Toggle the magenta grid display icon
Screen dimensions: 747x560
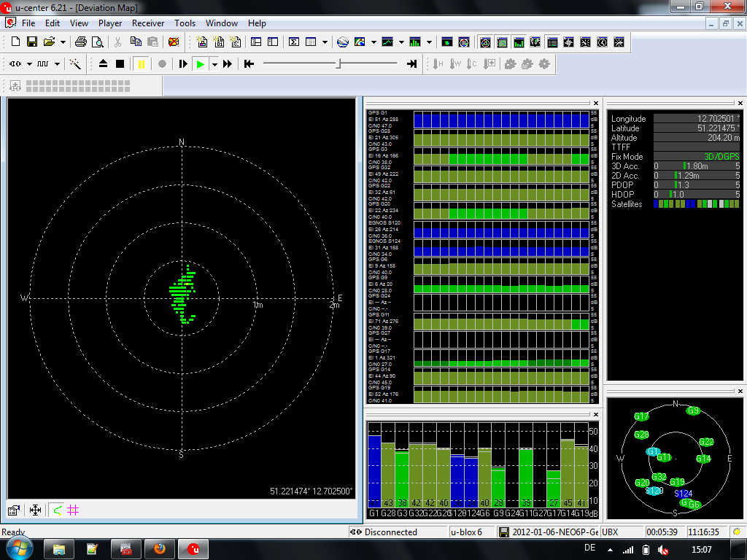click(73, 510)
